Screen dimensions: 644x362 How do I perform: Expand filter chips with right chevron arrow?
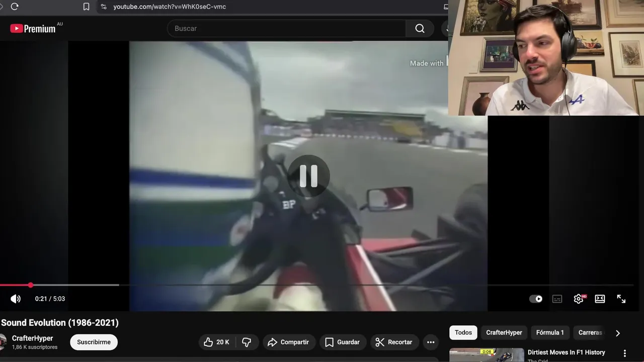[618, 333]
